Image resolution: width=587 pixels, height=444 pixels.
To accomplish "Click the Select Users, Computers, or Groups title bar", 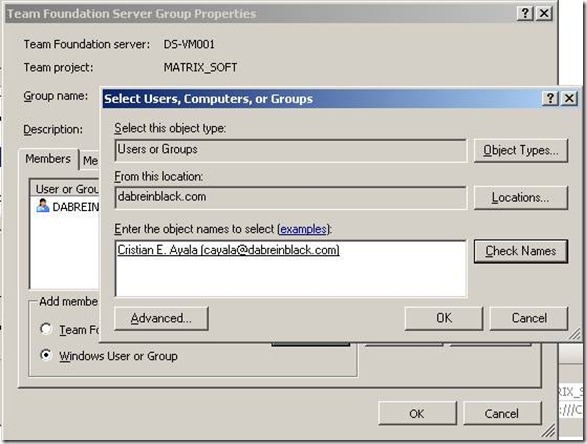I will coord(321,99).
